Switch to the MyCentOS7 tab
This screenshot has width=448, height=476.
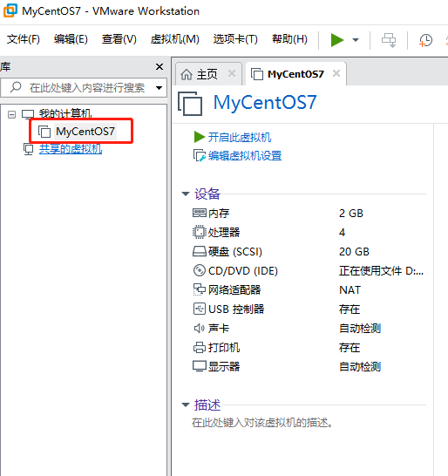pyautogui.click(x=295, y=74)
